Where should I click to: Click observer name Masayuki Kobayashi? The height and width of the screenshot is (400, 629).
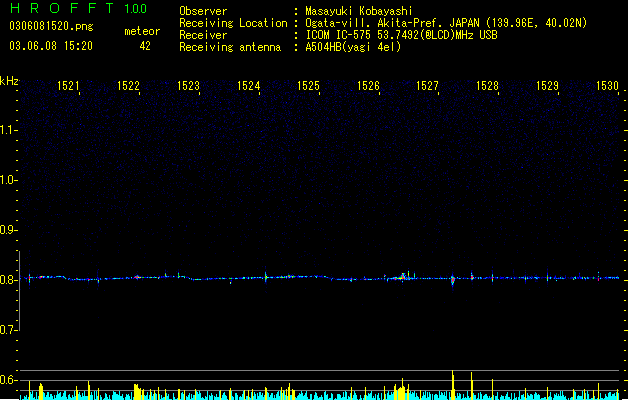pos(359,11)
